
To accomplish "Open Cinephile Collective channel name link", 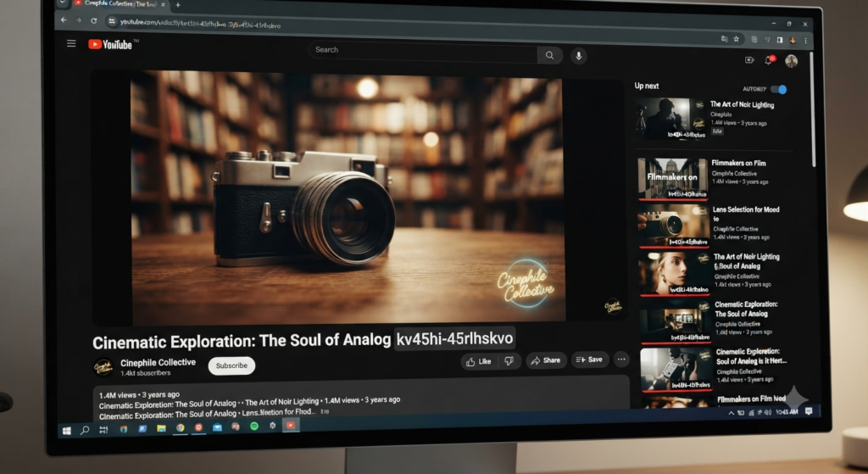I will pos(158,362).
